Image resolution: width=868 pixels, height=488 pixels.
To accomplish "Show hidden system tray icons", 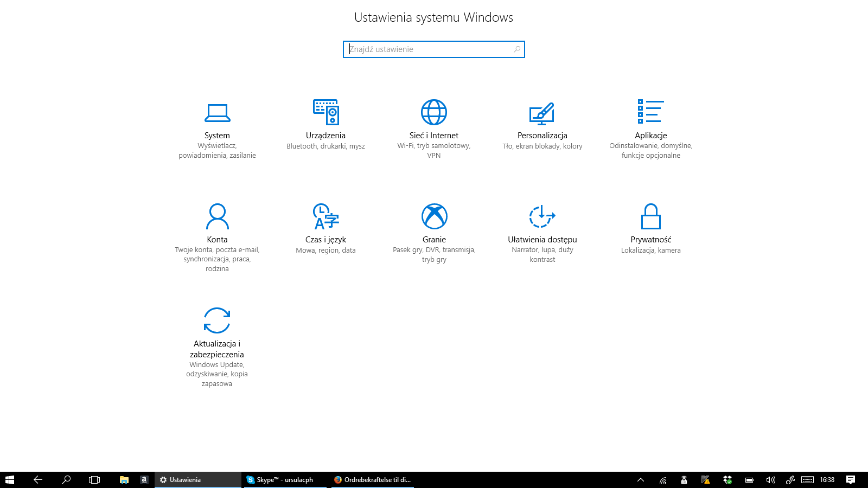I will pos(641,480).
